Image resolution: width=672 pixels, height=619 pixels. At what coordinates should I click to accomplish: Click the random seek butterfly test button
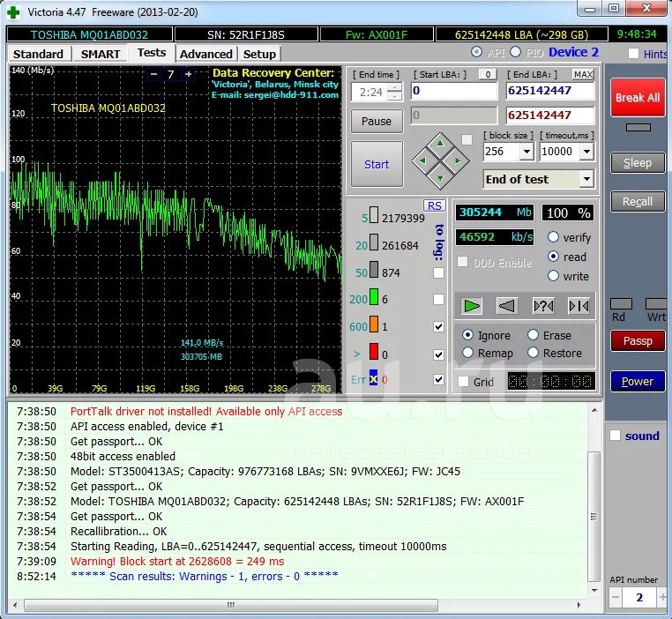click(x=543, y=306)
